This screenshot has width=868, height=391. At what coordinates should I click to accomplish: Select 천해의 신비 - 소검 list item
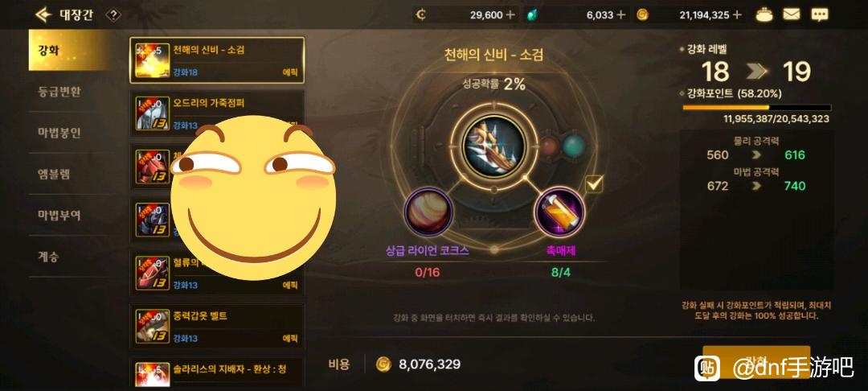[217, 60]
